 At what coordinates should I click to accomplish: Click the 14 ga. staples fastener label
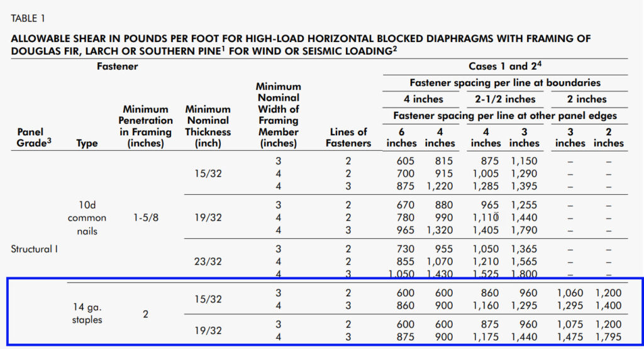(87, 313)
